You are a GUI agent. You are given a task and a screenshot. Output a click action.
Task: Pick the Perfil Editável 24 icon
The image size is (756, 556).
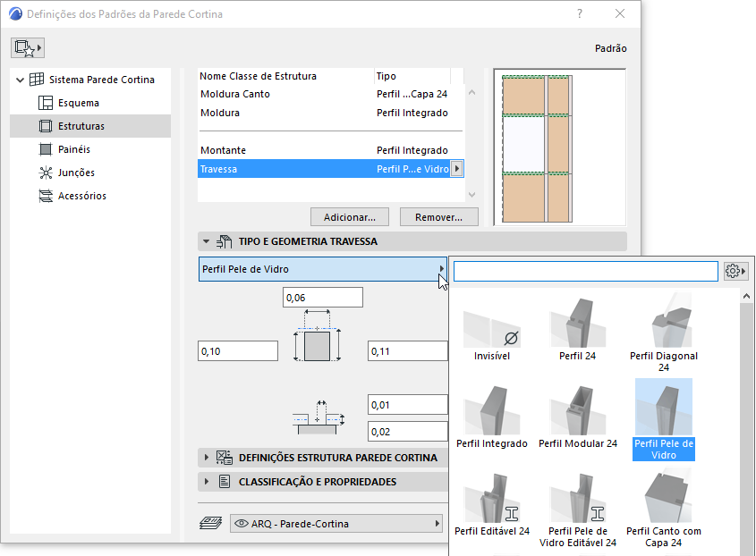492,498
